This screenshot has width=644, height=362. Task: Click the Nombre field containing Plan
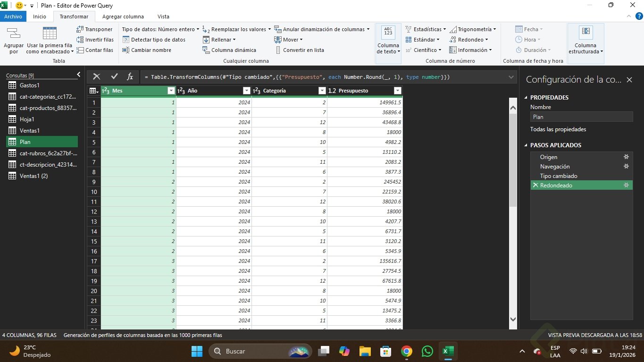point(581,117)
